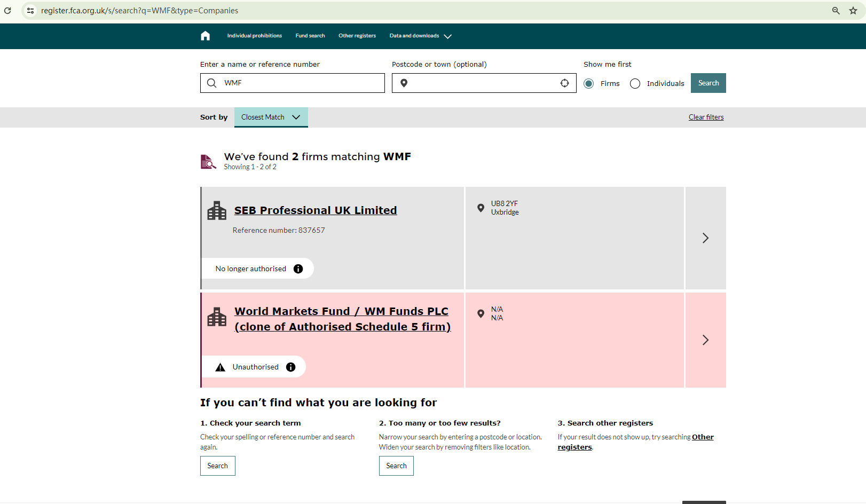Viewport: 866px width, 504px height.
Task: Open World Markets Fund / WM Funds PLC link
Action: 343,319
